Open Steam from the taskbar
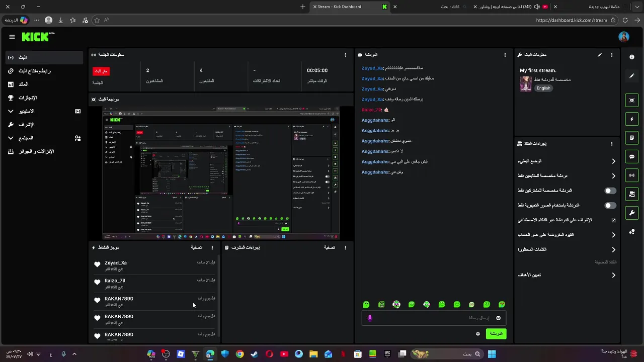The width and height of the screenshot is (644, 362). 255,354
